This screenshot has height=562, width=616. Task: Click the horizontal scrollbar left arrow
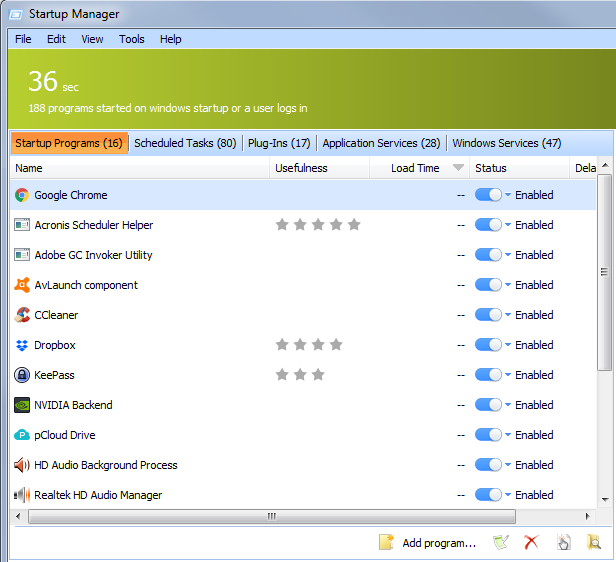pyautogui.click(x=18, y=516)
